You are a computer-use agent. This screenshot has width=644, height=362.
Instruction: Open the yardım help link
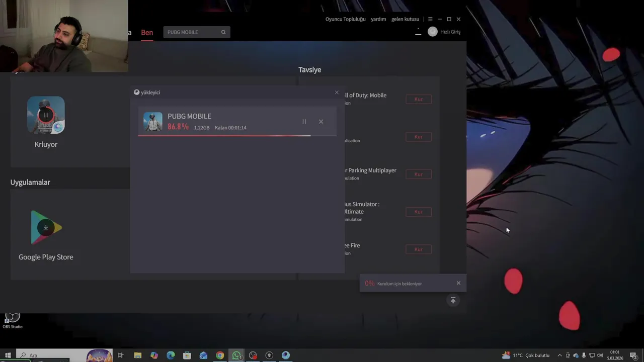378,19
